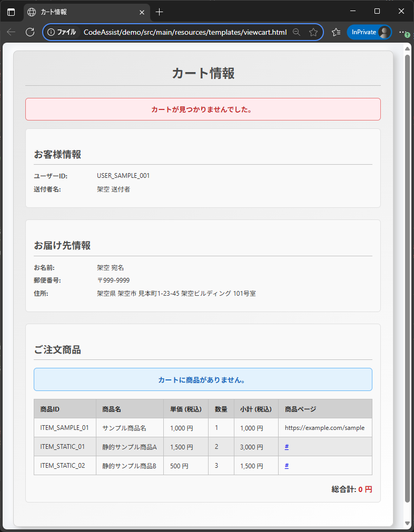Click the お届け先情報 section heading
414x532 pixels.
(62, 246)
